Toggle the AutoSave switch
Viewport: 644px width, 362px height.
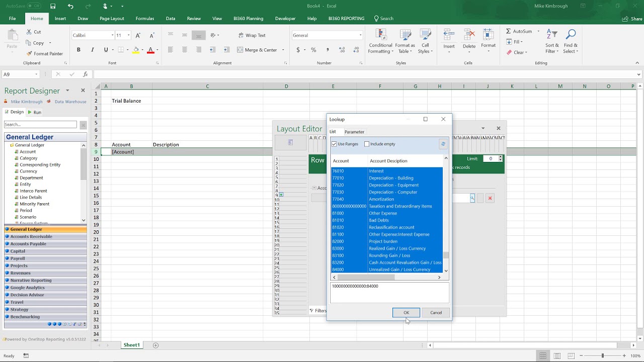coord(34,6)
